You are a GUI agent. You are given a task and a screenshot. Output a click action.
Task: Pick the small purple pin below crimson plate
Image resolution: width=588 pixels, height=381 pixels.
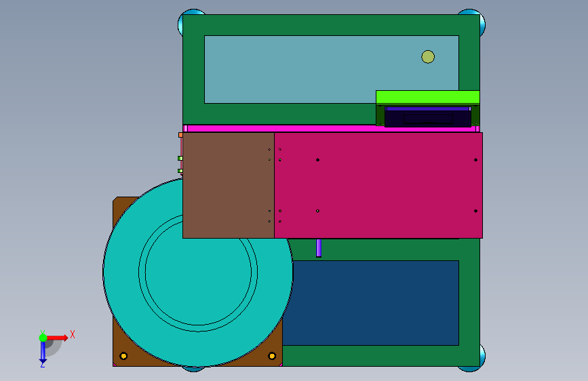click(x=319, y=248)
